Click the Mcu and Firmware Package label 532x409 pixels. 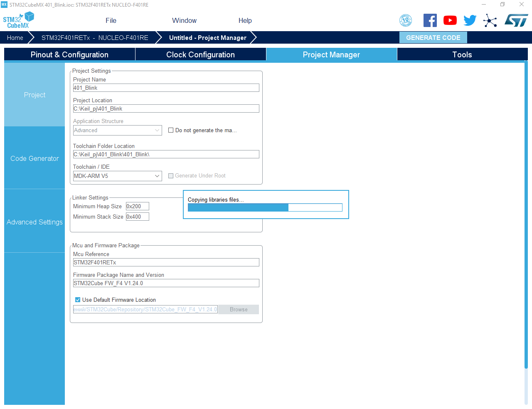106,245
